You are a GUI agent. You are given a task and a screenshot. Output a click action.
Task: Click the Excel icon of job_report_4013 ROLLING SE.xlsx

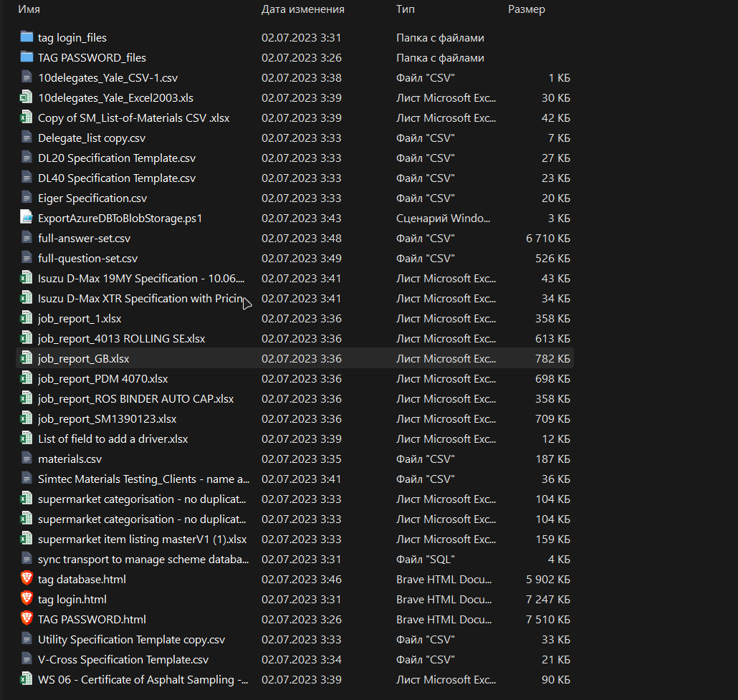click(27, 338)
